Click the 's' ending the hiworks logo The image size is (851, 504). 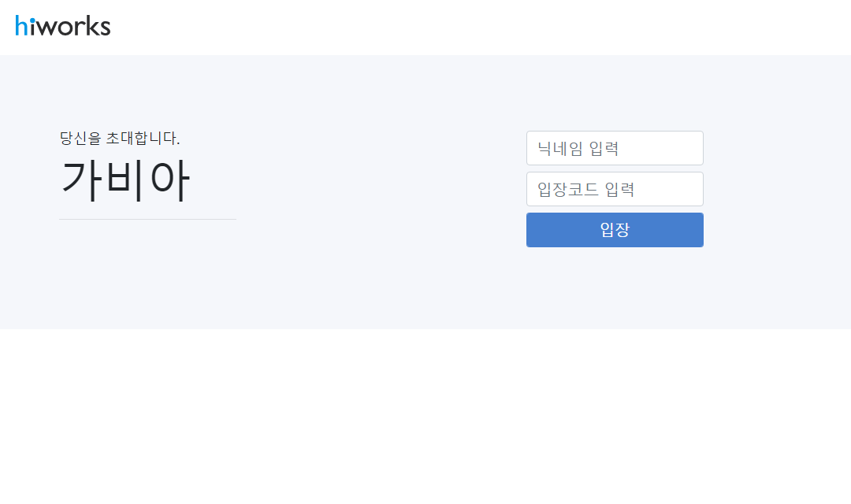[x=104, y=28]
